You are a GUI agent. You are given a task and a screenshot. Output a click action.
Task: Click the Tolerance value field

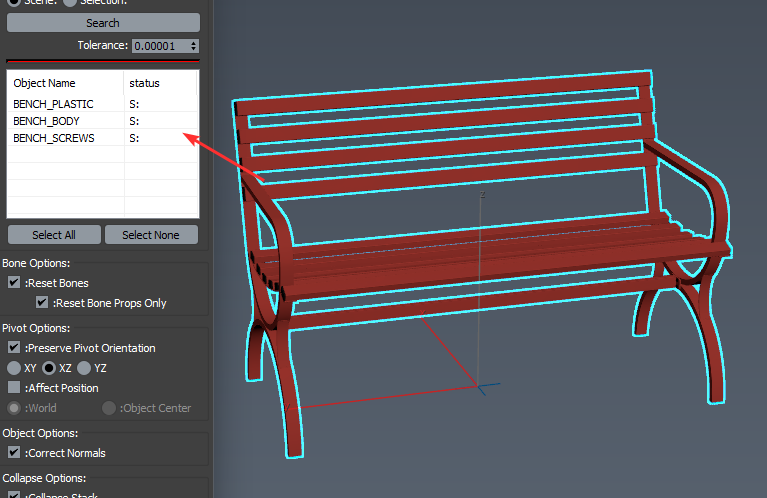(158, 46)
